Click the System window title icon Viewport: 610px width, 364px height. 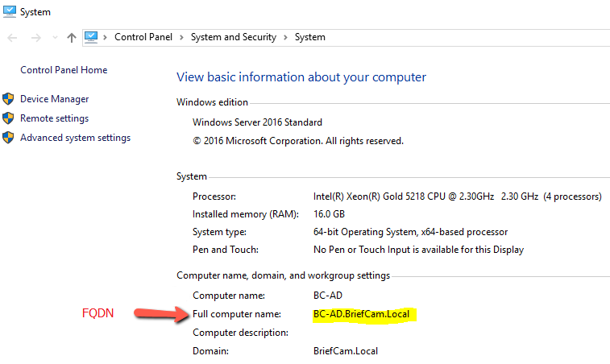(10, 11)
